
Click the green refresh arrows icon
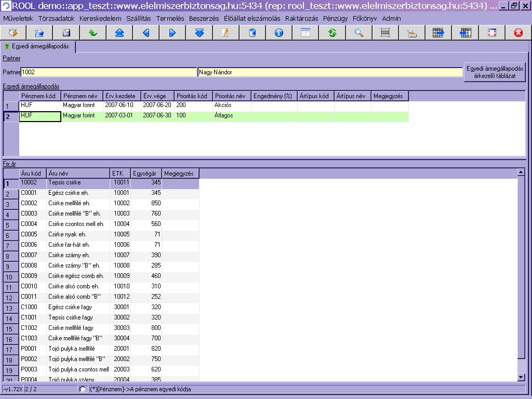332,33
